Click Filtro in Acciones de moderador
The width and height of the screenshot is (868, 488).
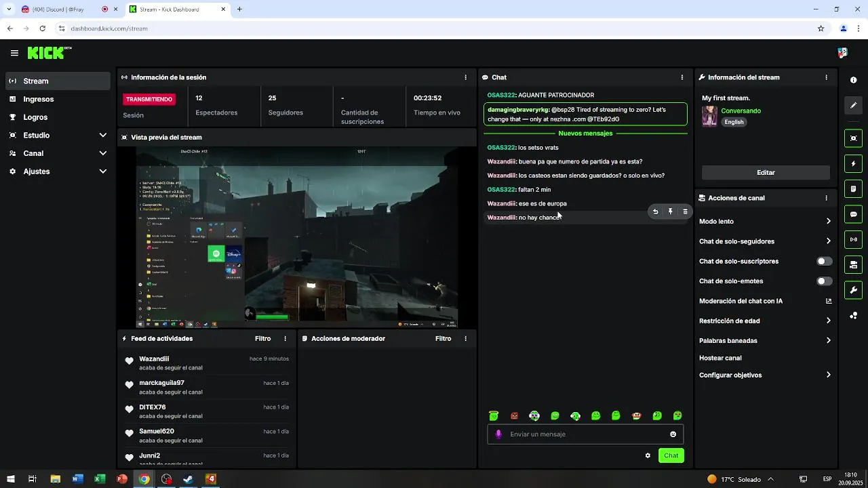tap(443, 338)
